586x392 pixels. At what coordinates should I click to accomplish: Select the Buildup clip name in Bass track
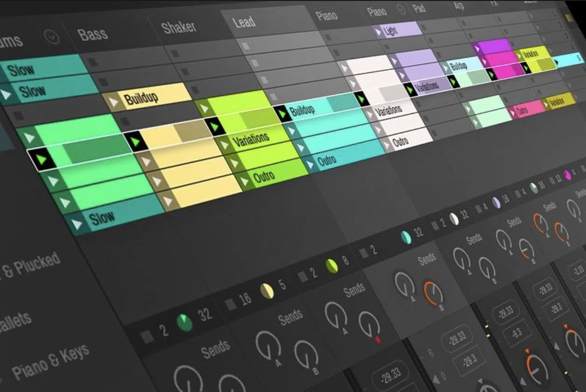tap(141, 98)
